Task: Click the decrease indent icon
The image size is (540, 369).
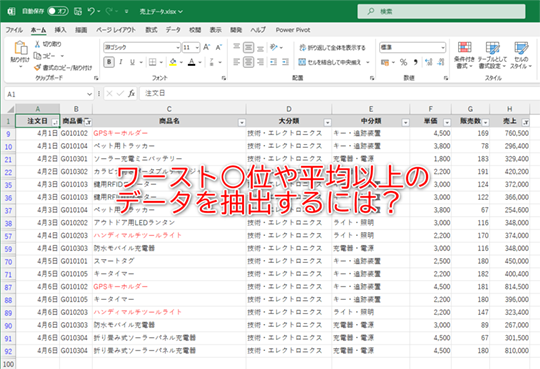Action: (x=273, y=62)
